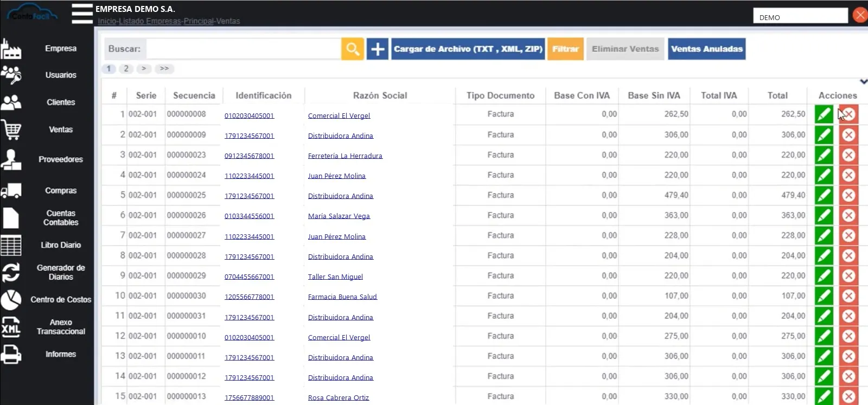The width and height of the screenshot is (868, 405).
Task: Edit the Taller San Miguel sale
Action: coord(824,275)
